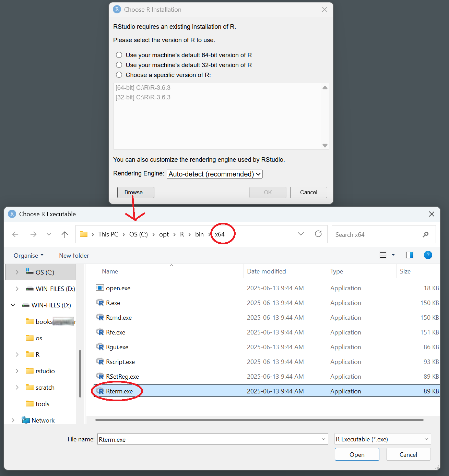Open the R Executable file type dropdown
This screenshot has height=476, width=449.
tap(382, 439)
